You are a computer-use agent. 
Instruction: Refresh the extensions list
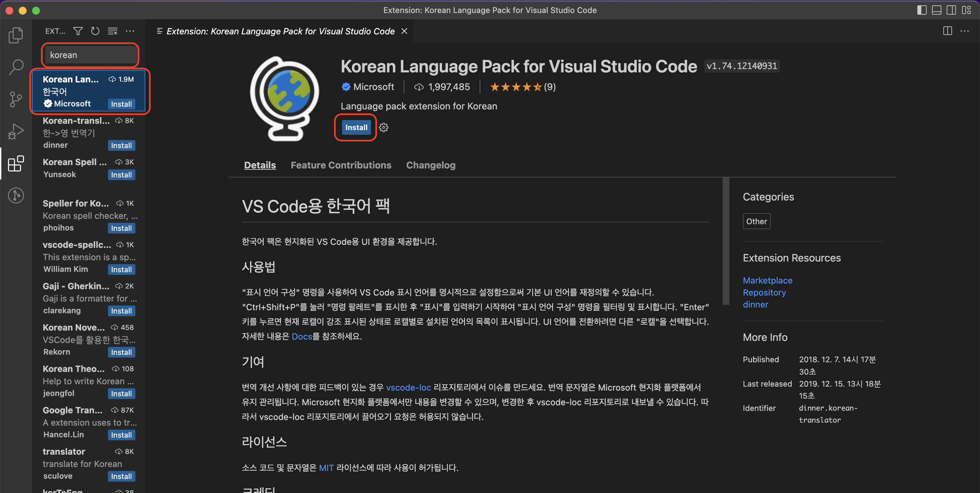(95, 31)
